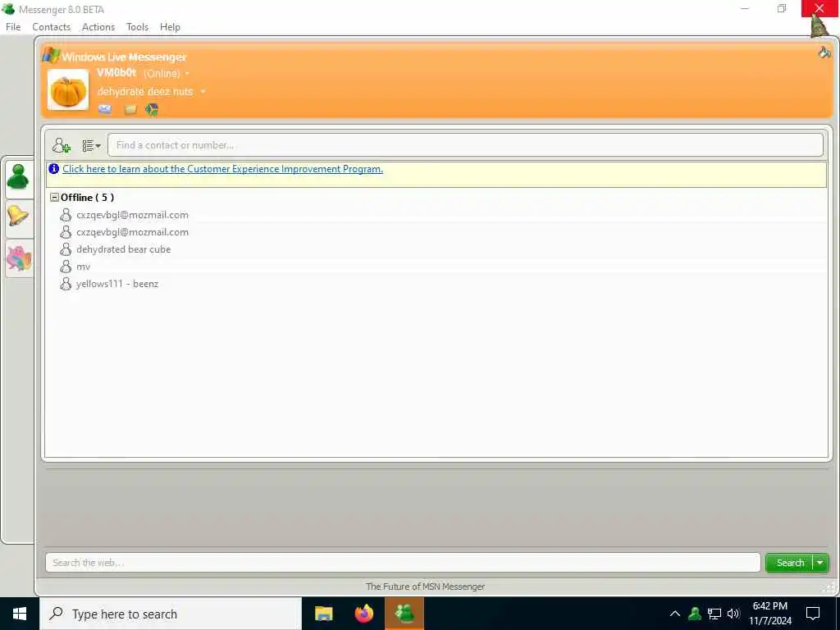Click the taskbar 'Type here to search' box
The width and height of the screenshot is (840, 630).
pos(171,614)
